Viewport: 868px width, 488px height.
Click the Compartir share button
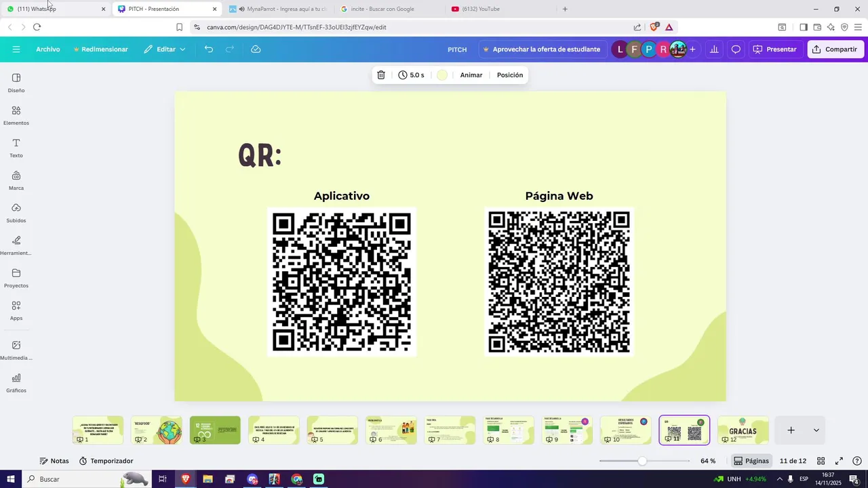click(x=835, y=49)
